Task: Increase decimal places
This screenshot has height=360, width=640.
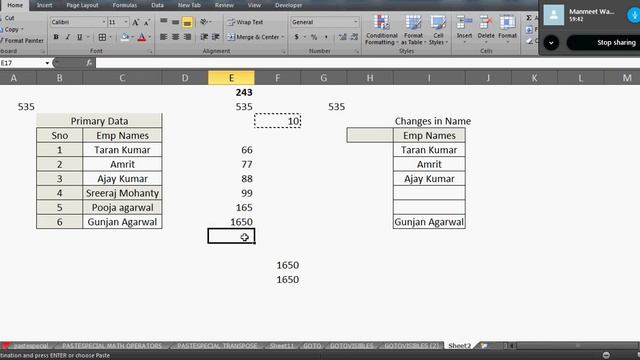Action: pos(342,37)
